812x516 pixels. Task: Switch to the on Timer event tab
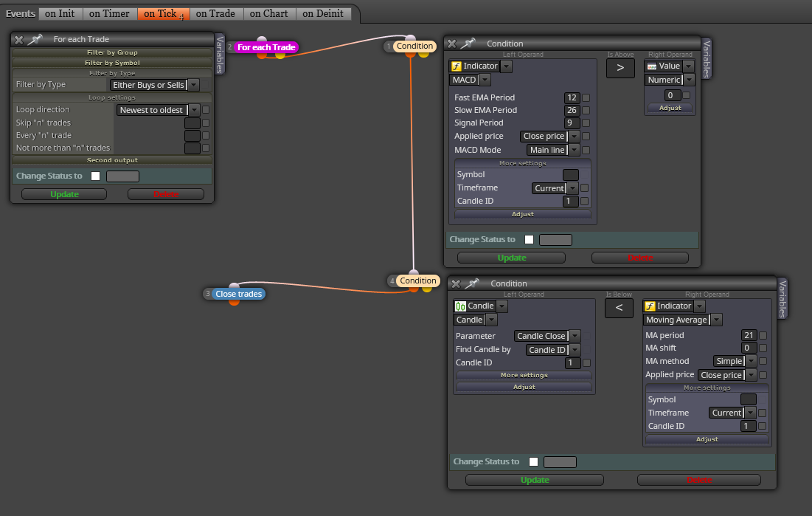[x=109, y=14]
